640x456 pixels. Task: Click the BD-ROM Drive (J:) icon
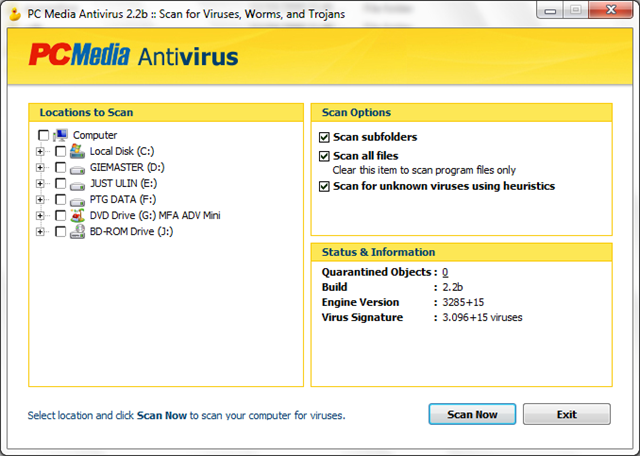click(77, 231)
